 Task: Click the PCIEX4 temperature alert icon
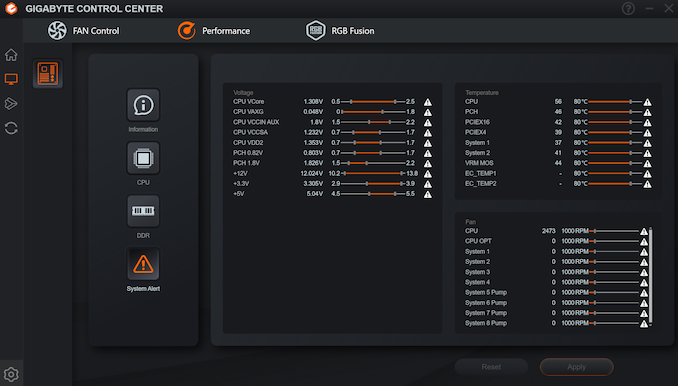point(647,133)
